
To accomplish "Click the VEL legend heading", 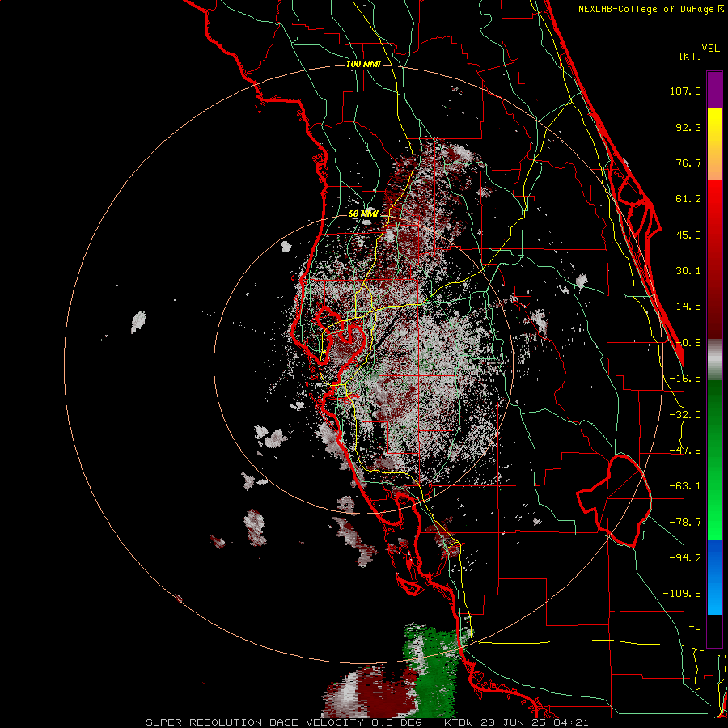I will pyautogui.click(x=710, y=49).
